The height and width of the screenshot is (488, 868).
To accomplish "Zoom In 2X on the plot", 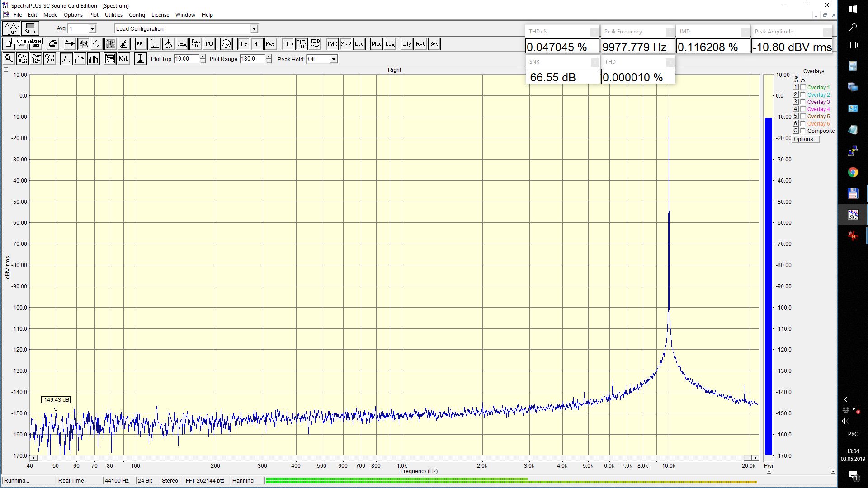I will pyautogui.click(x=22, y=59).
